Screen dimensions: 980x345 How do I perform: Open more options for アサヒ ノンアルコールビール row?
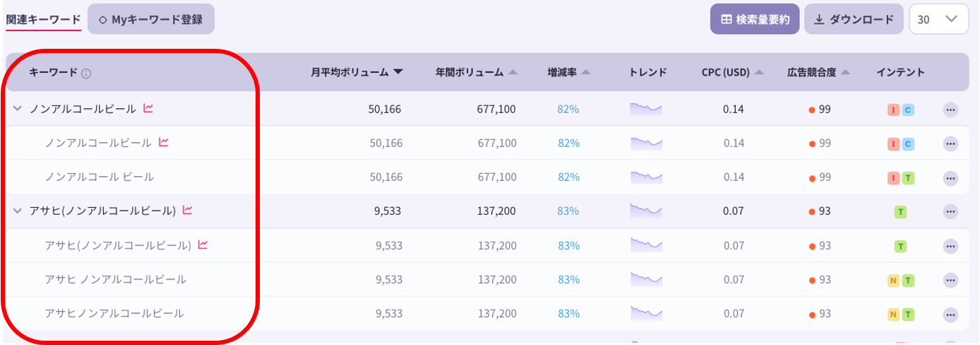click(950, 280)
